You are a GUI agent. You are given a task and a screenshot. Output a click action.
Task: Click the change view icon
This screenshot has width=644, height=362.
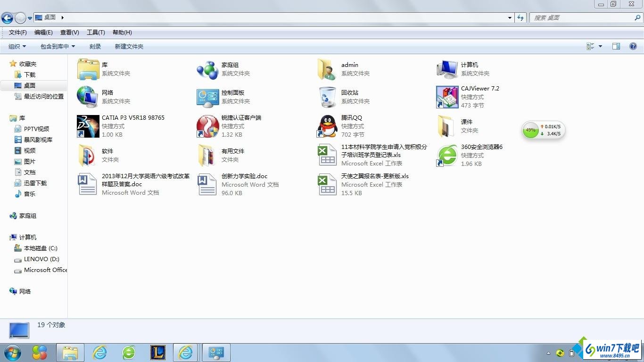coord(590,46)
